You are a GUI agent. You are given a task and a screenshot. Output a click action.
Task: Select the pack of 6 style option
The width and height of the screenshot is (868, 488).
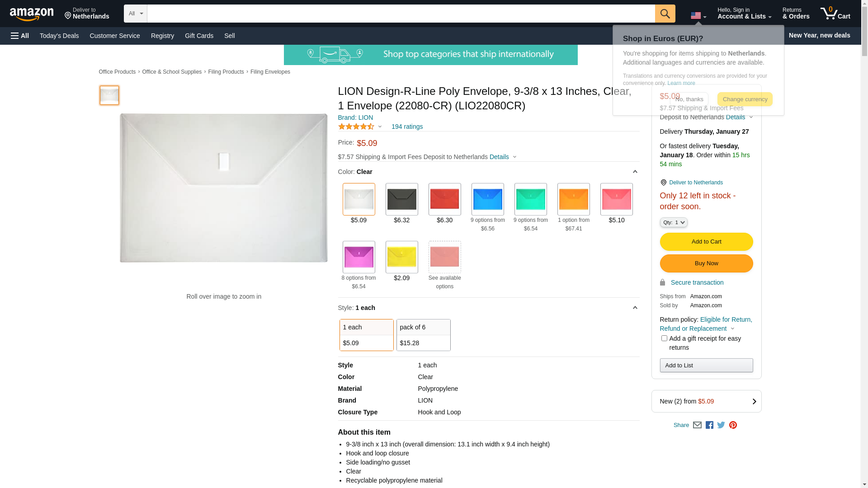(x=423, y=335)
